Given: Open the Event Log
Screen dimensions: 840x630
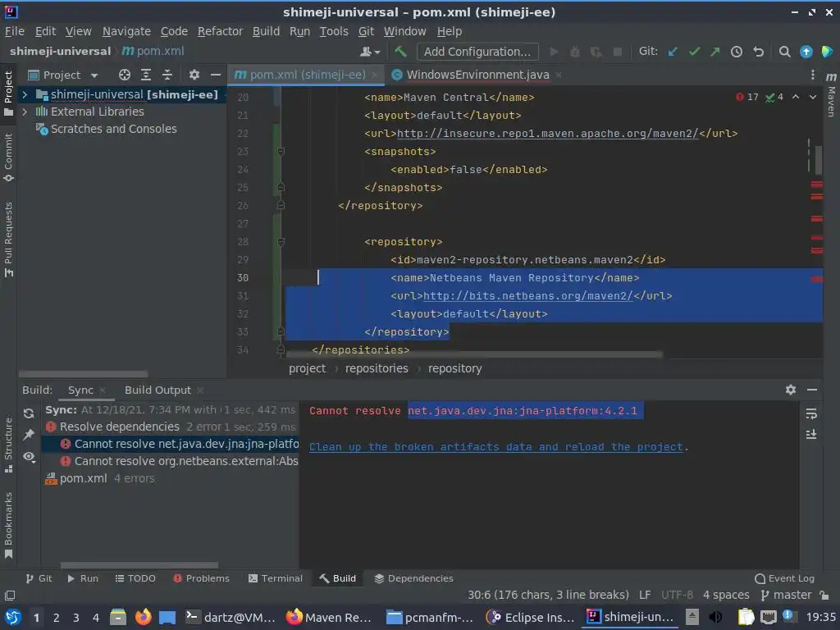Looking at the screenshot, I should click(x=784, y=578).
